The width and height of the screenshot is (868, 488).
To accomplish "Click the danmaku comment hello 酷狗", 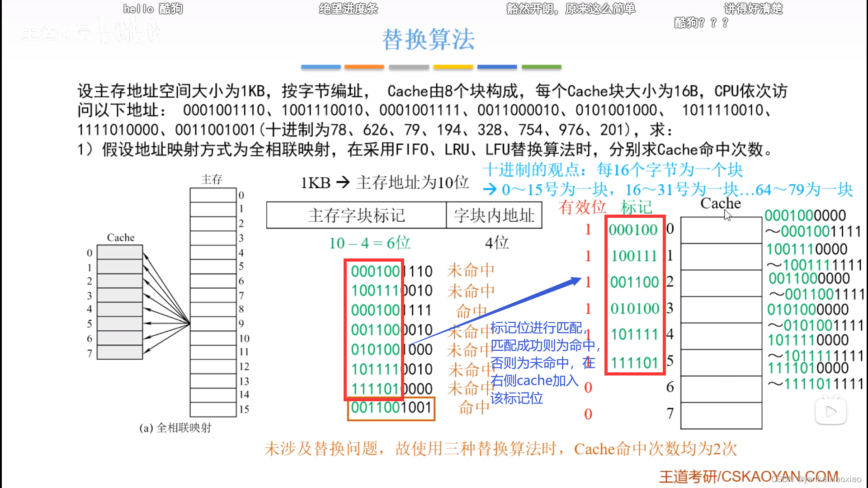I will tap(153, 9).
